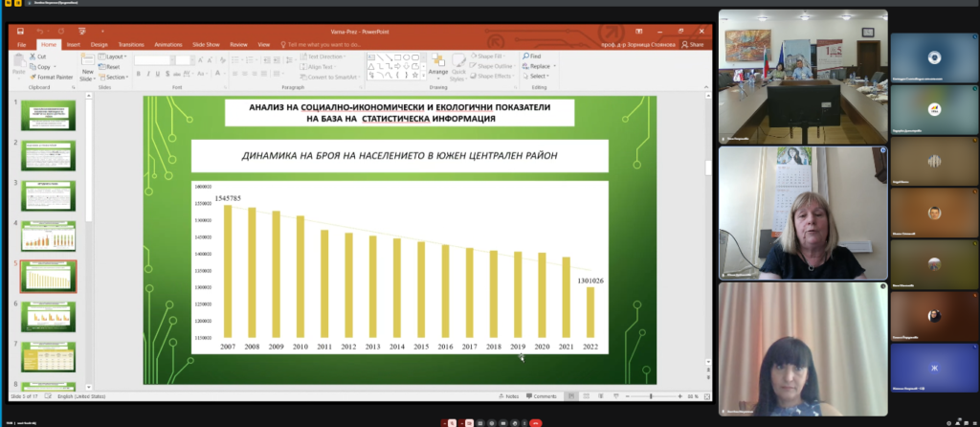Click the Share button
The image size is (980, 427).
coord(693,44)
